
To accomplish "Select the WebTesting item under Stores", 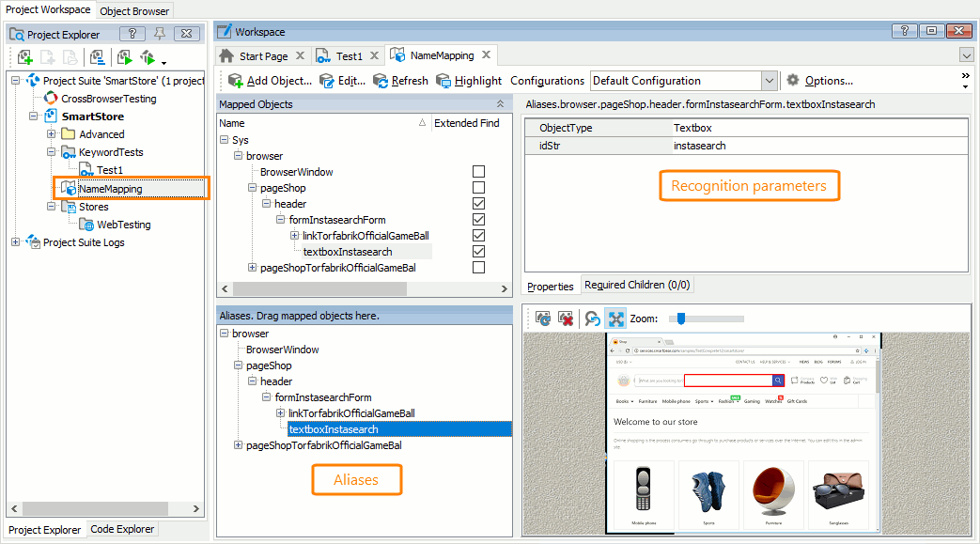I will pyautogui.click(x=123, y=225).
